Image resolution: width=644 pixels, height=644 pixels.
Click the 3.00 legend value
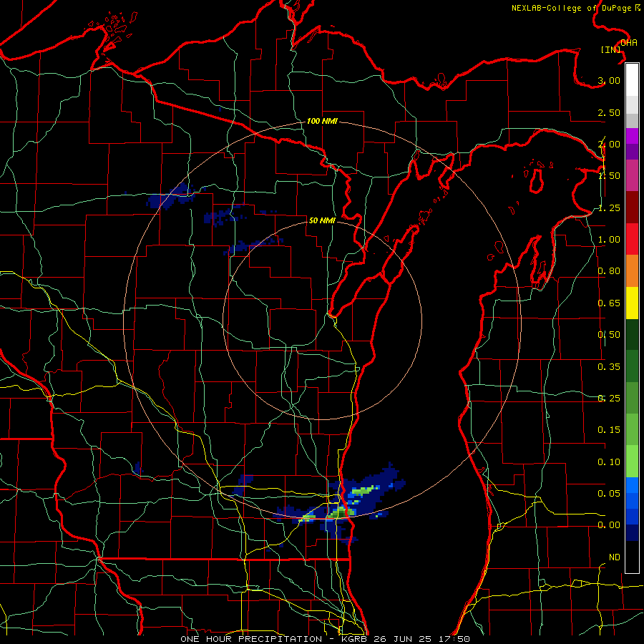[609, 80]
